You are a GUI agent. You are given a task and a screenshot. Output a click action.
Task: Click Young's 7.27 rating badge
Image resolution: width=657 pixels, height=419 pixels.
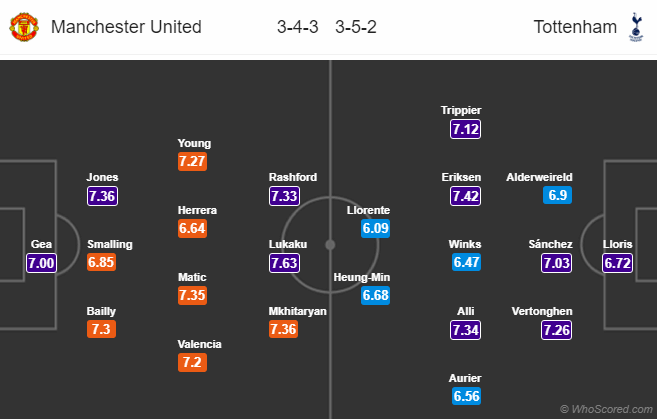point(194,161)
